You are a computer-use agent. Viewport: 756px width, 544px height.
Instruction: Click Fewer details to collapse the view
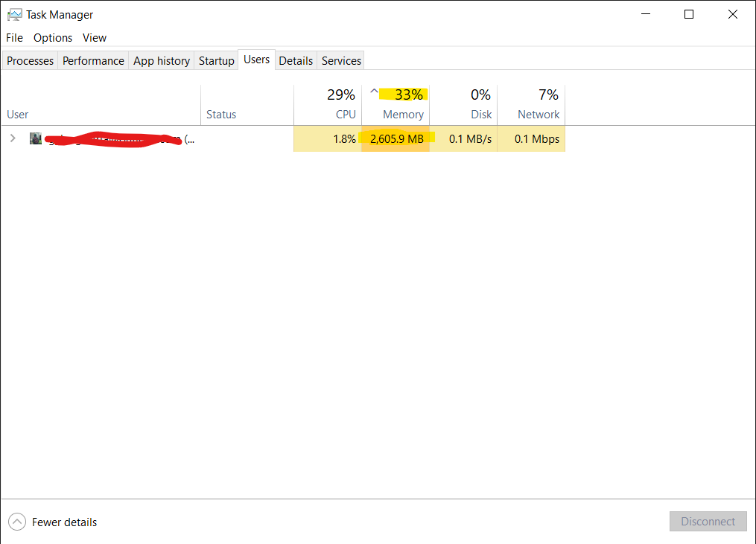(64, 522)
